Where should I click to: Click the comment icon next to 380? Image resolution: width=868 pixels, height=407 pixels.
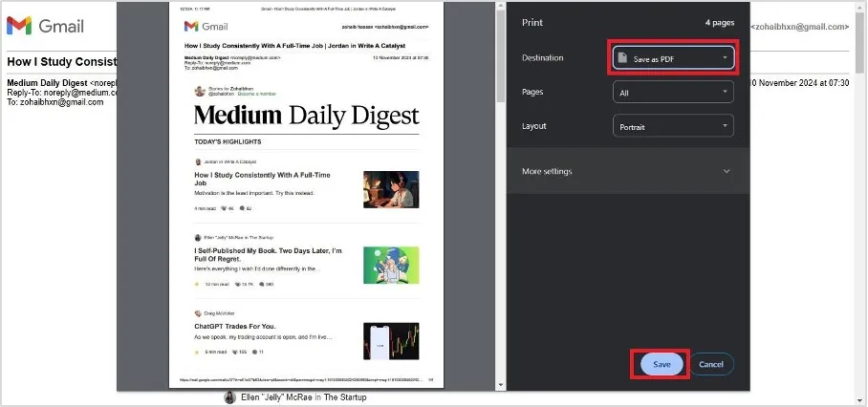pyautogui.click(x=261, y=285)
